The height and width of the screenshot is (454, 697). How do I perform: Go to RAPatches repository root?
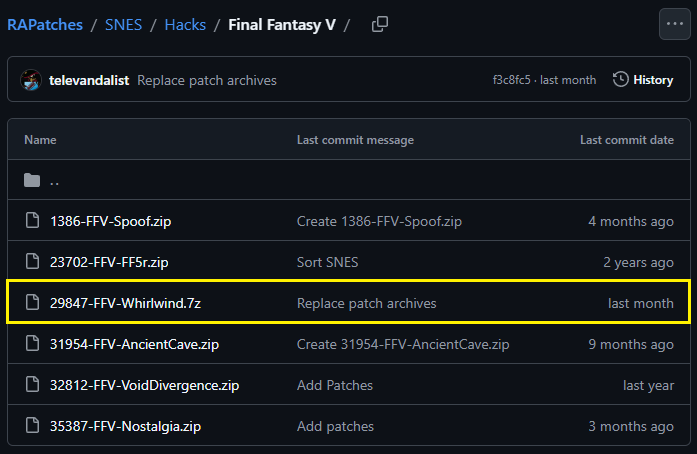coord(45,24)
